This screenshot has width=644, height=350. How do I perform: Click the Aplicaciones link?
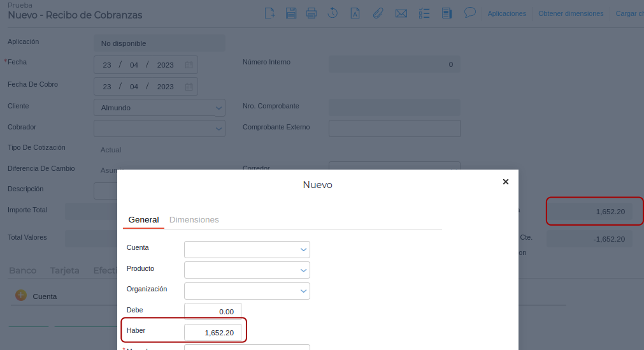pos(506,13)
